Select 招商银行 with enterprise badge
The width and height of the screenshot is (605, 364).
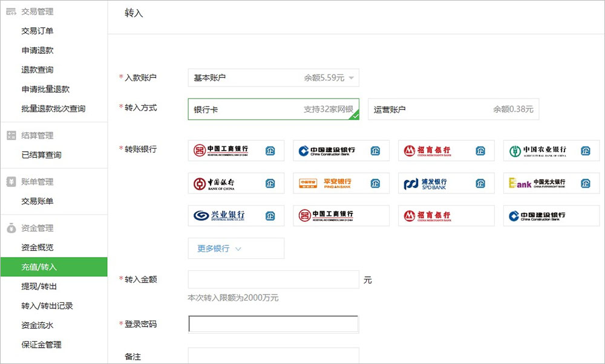tap(446, 151)
